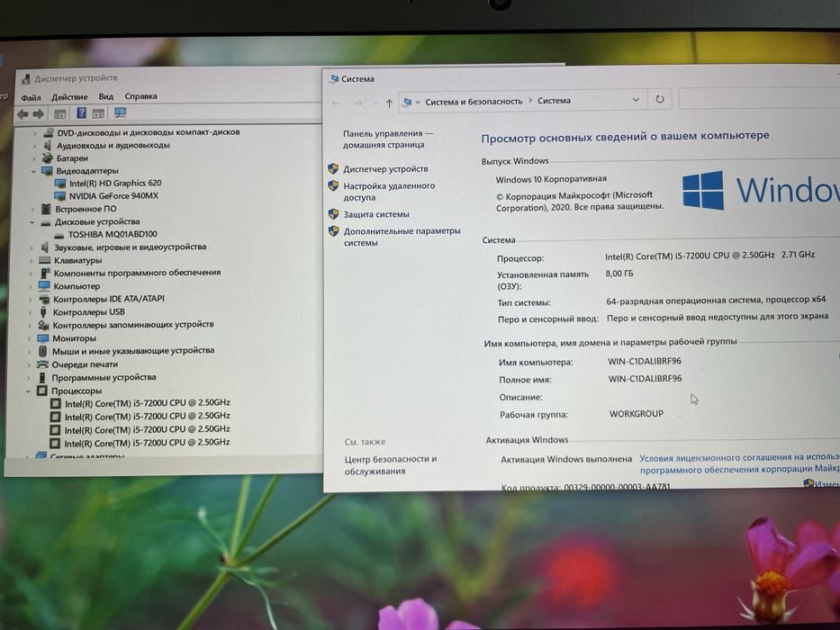Open Центр безопасности и обслуживания link
Viewport: 840px width, 630px height.
[x=391, y=465]
